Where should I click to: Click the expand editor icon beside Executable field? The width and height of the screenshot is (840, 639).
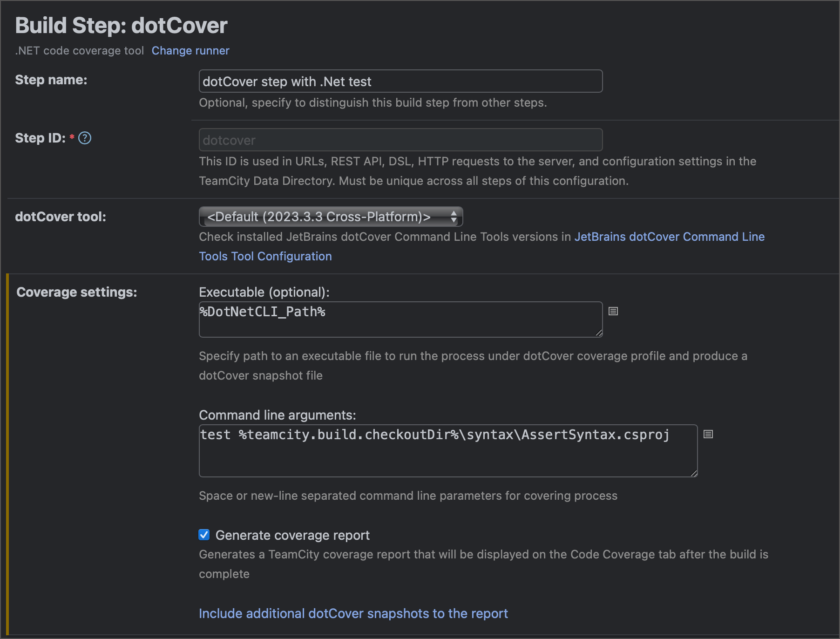pos(613,311)
